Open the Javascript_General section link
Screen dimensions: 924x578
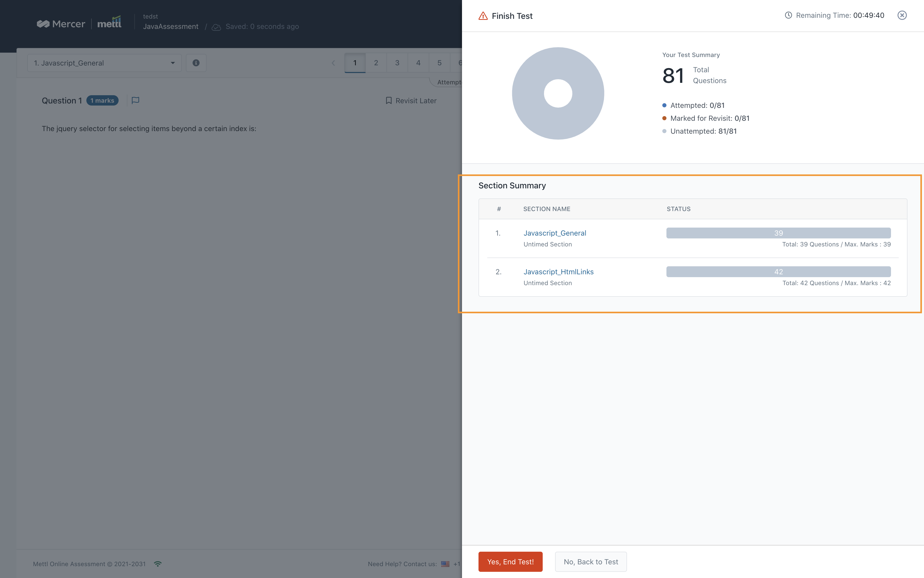555,233
